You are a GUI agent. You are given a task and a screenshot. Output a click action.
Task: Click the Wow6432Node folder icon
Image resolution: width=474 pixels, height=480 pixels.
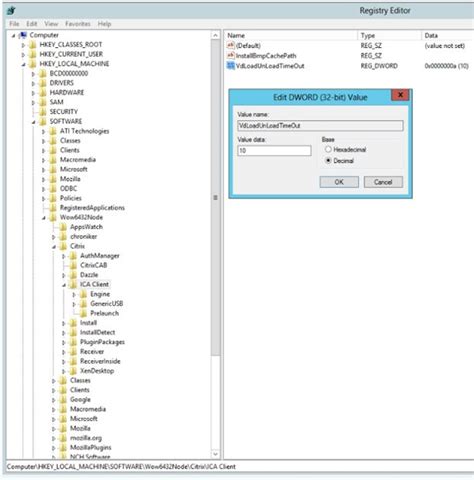coord(53,218)
